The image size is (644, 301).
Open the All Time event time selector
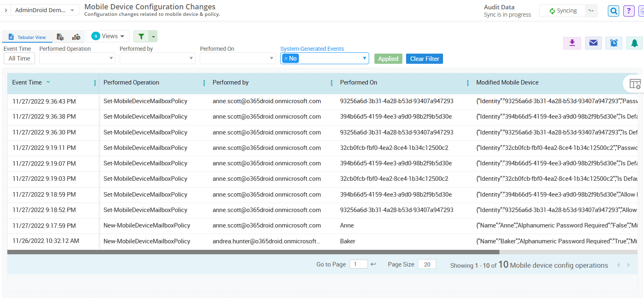coord(19,58)
